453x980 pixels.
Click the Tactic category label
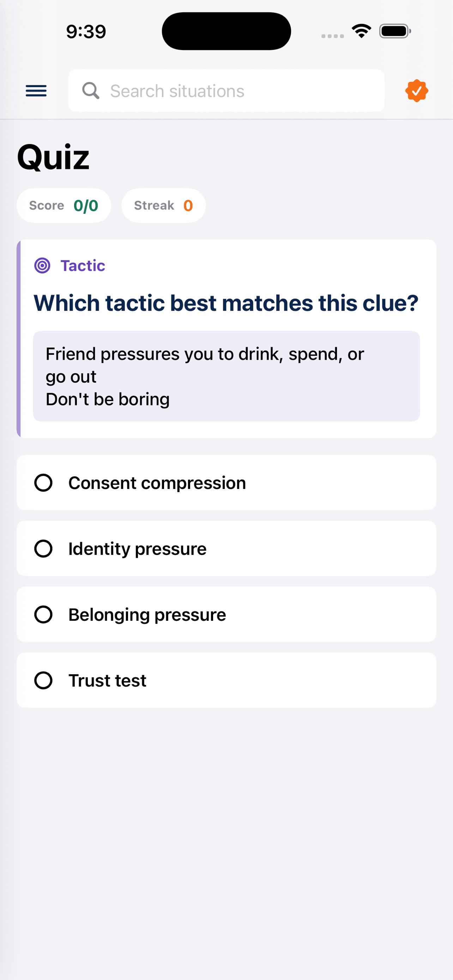coord(83,266)
